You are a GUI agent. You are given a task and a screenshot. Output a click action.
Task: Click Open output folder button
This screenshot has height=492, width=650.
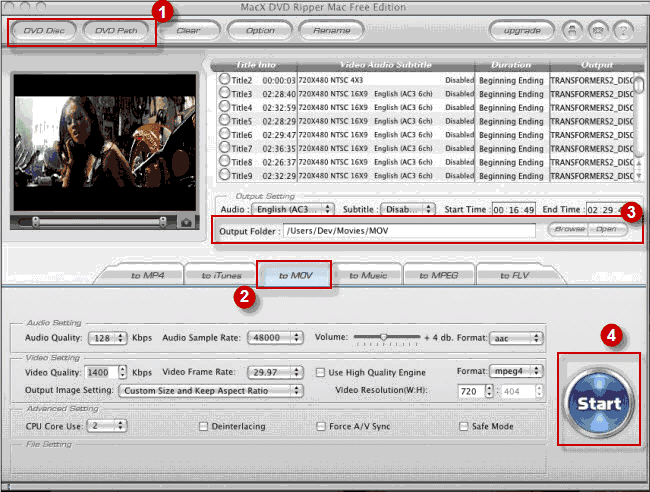pos(607,229)
